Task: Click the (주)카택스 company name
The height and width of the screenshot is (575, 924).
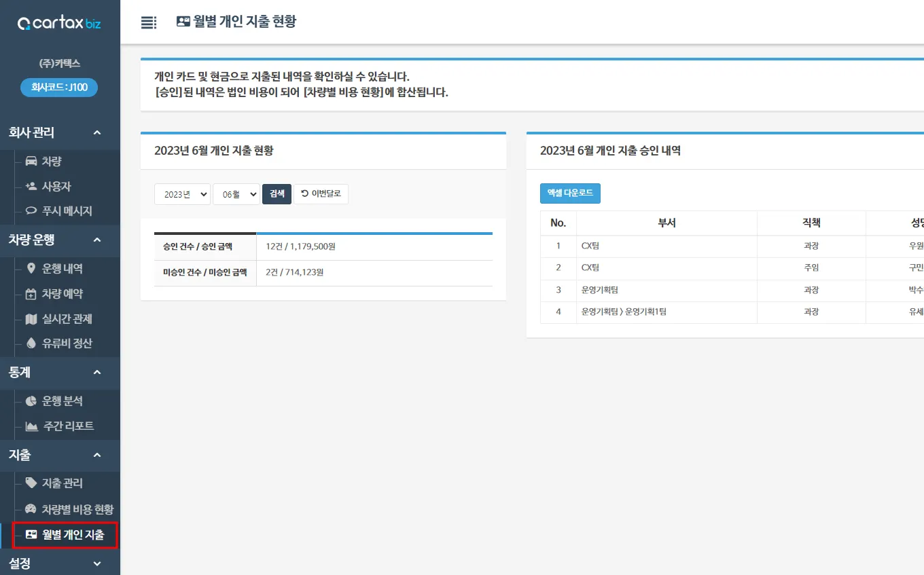Action: click(x=60, y=63)
